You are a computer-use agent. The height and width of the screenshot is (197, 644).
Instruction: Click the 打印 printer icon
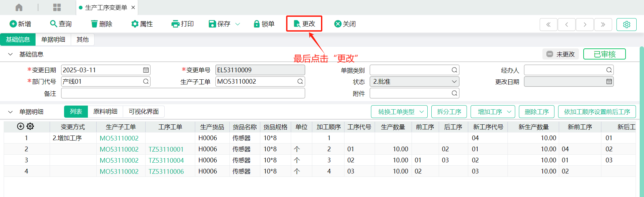(x=175, y=24)
